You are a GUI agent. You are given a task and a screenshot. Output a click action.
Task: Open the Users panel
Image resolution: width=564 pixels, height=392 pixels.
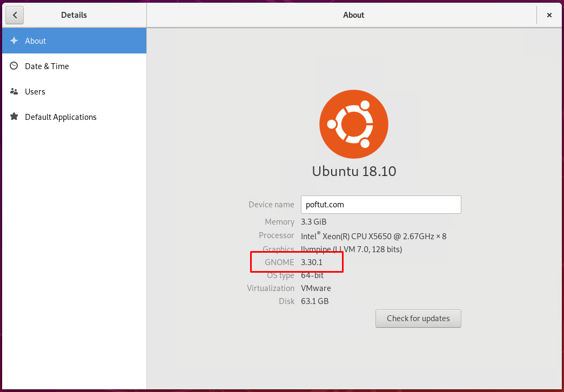click(x=74, y=92)
